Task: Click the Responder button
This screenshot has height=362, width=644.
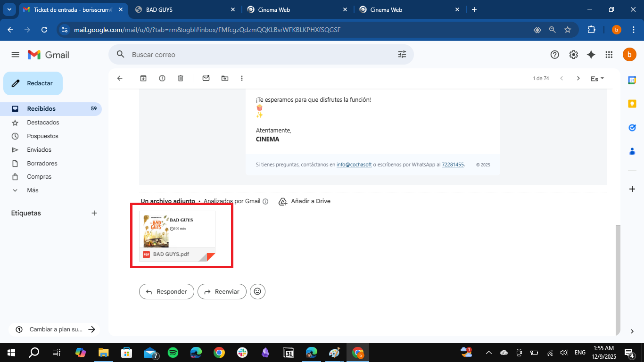Action: [x=166, y=292]
